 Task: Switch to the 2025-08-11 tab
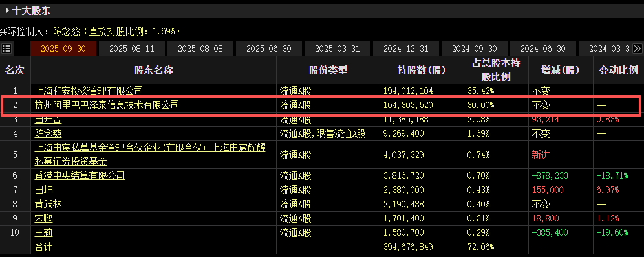132,49
